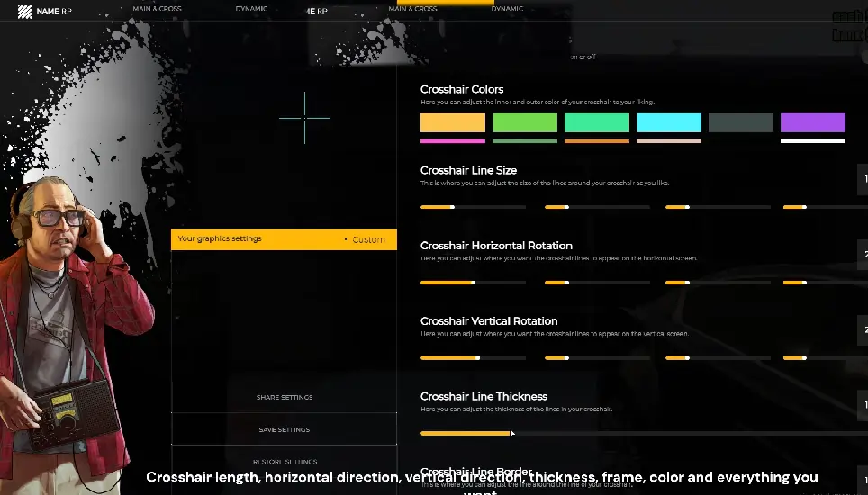Viewport: 868px width, 495px height.
Task: Click the first Crosshair Line Size slider
Action: pyautogui.click(x=474, y=207)
